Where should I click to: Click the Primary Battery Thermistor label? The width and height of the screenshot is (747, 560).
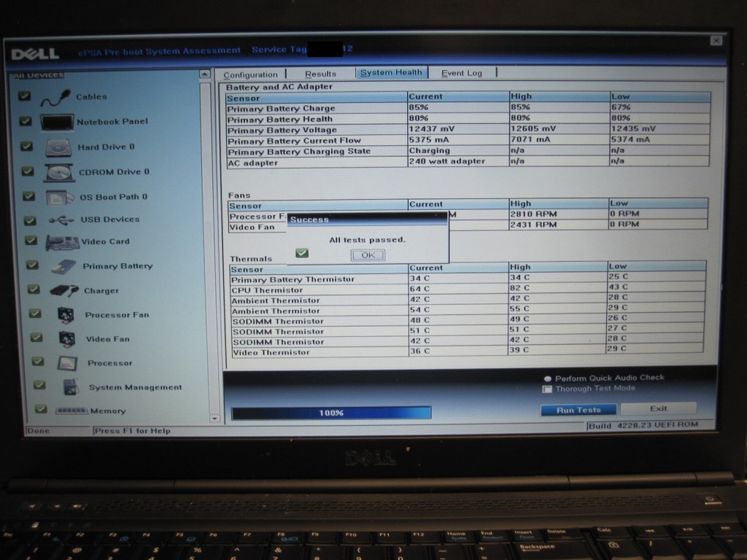coord(293,279)
